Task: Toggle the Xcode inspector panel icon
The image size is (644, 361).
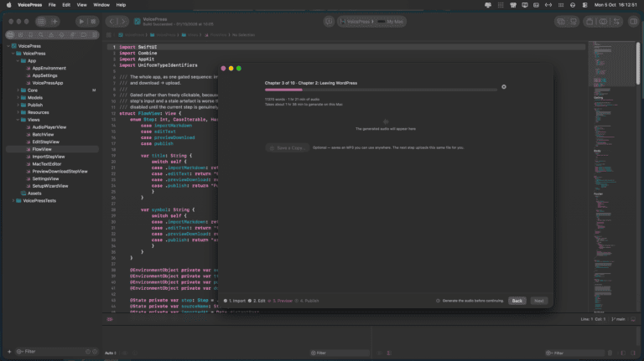Action: point(633,21)
